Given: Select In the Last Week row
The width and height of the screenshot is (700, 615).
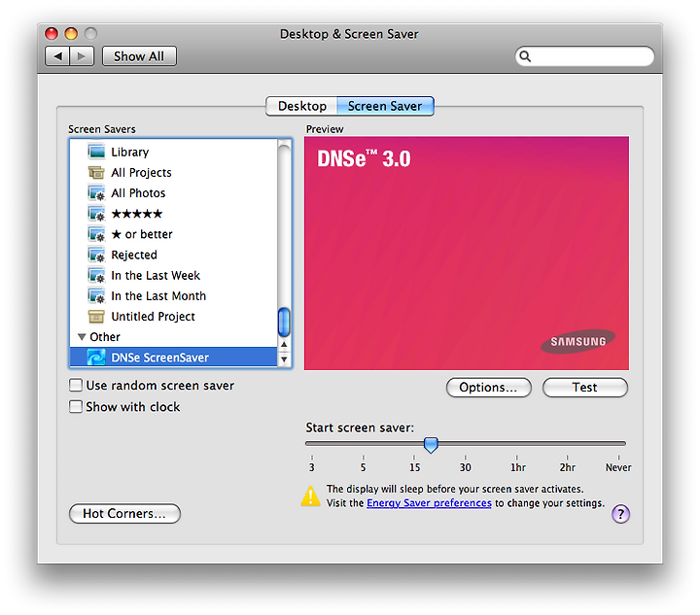Looking at the screenshot, I should (x=174, y=275).
